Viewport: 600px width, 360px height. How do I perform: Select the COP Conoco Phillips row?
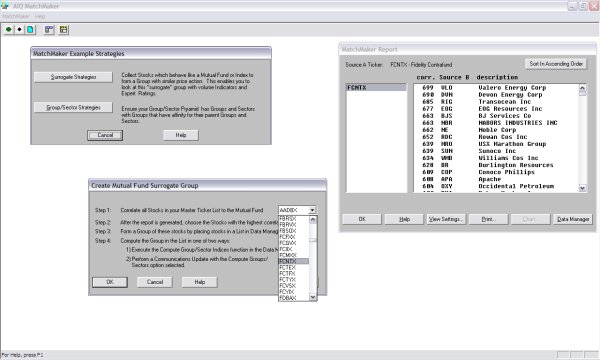496,172
